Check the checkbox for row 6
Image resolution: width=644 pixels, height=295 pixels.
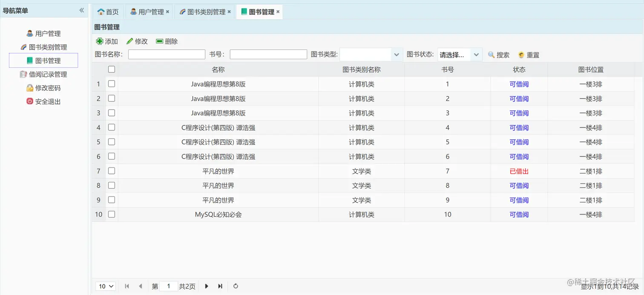112,156
